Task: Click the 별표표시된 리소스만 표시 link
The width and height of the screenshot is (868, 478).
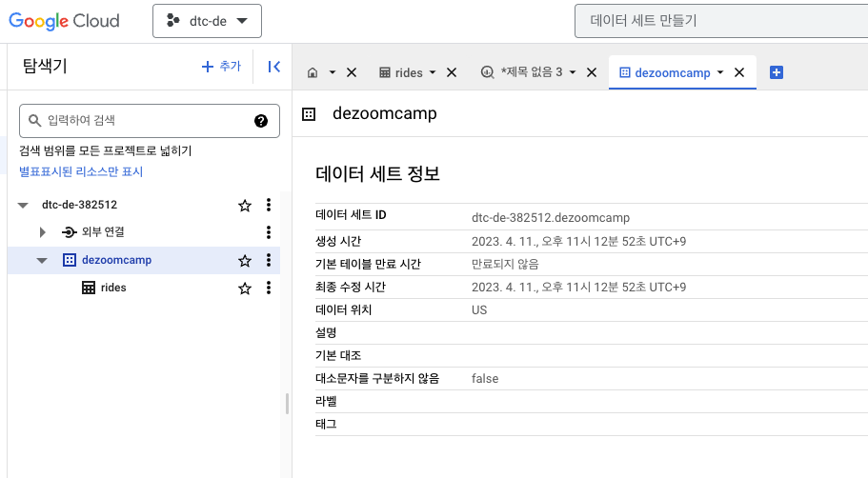Action: [x=81, y=171]
